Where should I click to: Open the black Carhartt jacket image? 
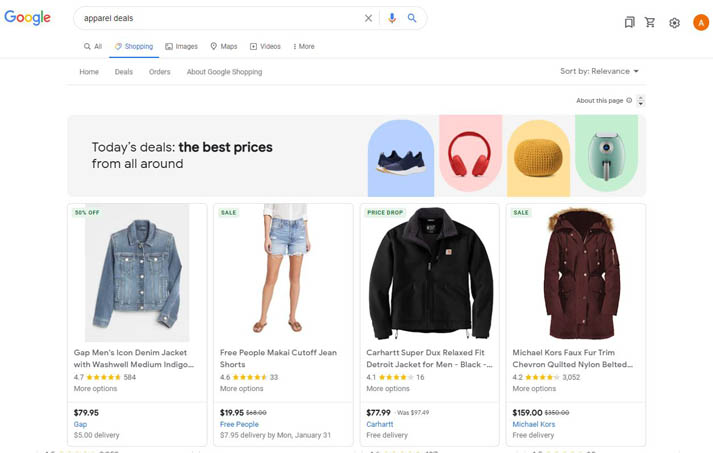point(430,273)
